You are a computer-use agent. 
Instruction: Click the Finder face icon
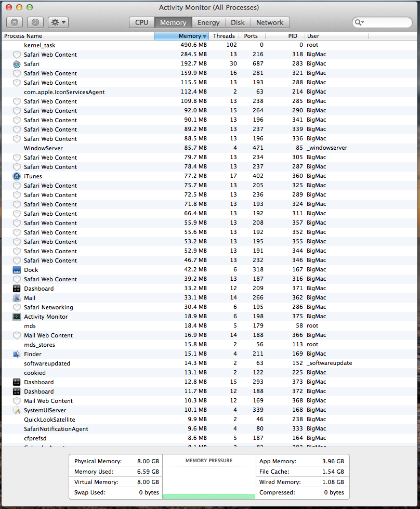point(17,354)
